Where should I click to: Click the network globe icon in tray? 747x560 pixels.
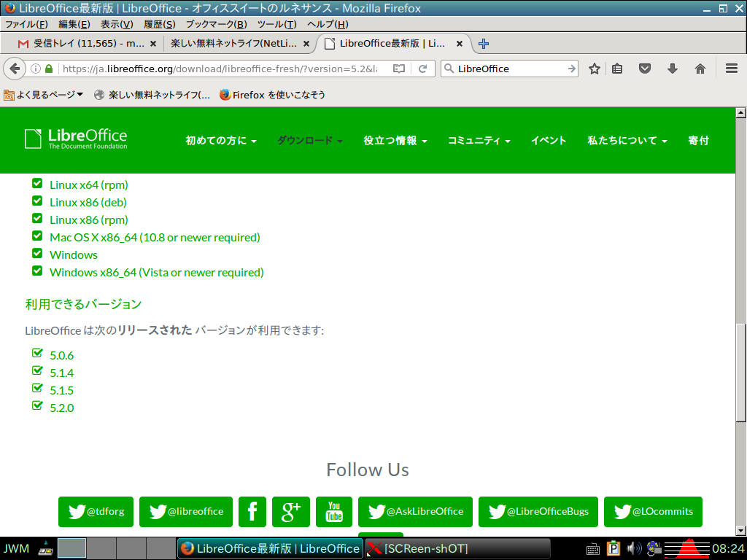[654, 548]
